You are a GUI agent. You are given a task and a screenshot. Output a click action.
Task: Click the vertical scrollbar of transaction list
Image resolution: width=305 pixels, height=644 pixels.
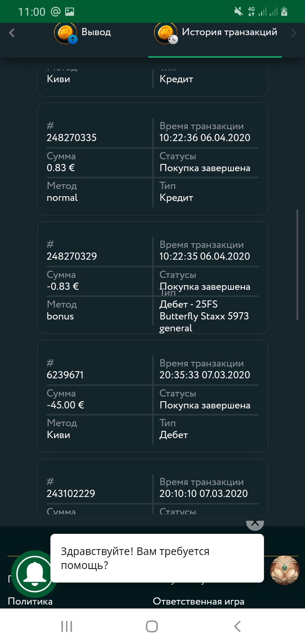pos(297,265)
